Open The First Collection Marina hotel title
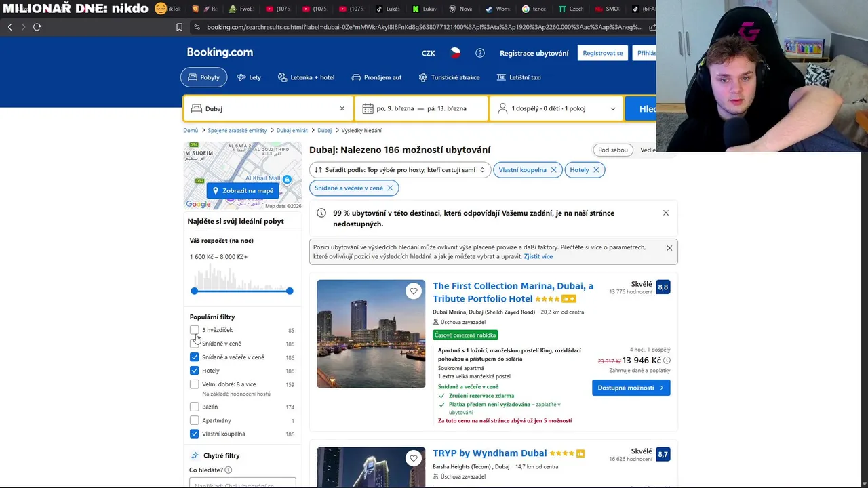Image resolution: width=868 pixels, height=488 pixels. coord(513,292)
